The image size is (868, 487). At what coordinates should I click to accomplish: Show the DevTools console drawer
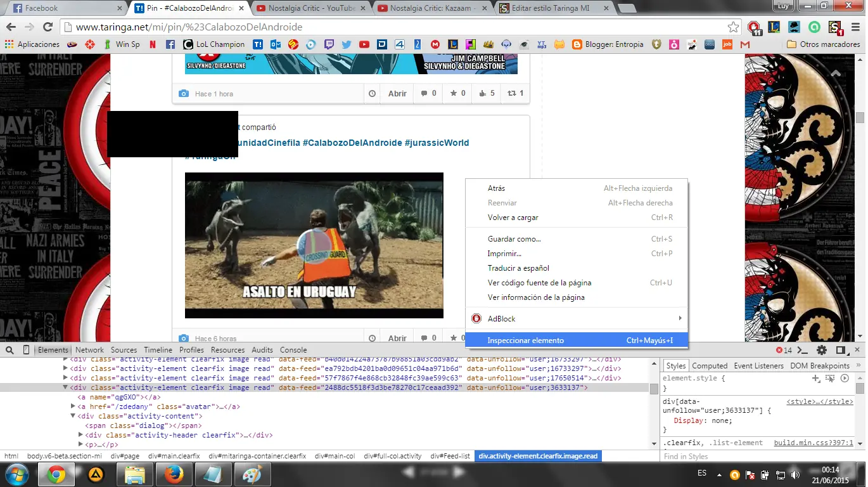[803, 350]
